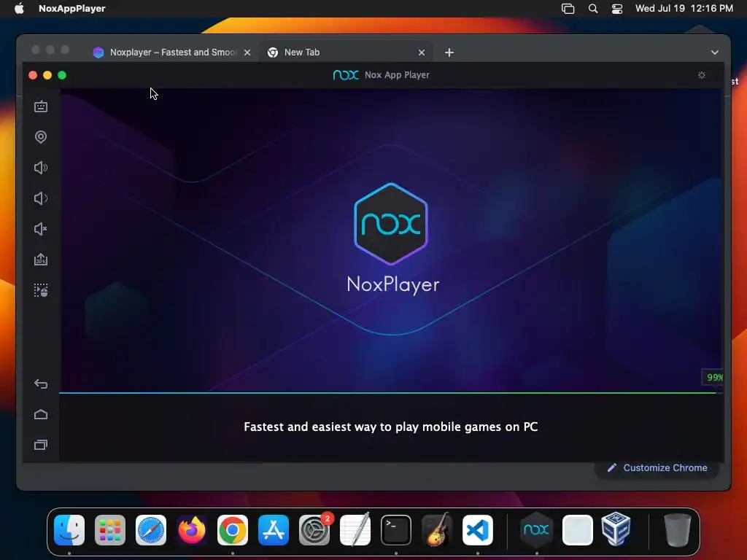Click the "Fastest and easiest way" tagline text
Screen dimensions: 747x560
tap(391, 427)
